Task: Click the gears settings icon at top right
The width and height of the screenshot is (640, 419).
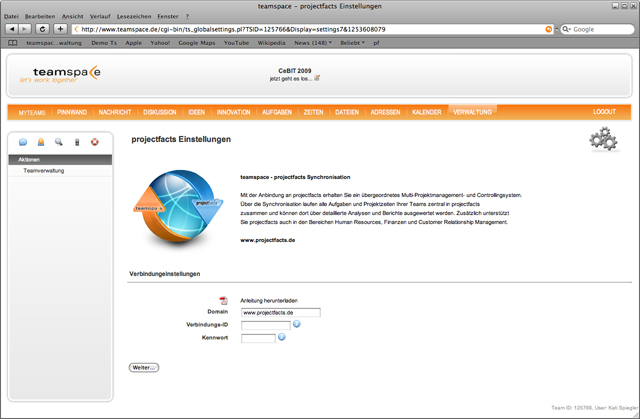Action: coord(603,139)
